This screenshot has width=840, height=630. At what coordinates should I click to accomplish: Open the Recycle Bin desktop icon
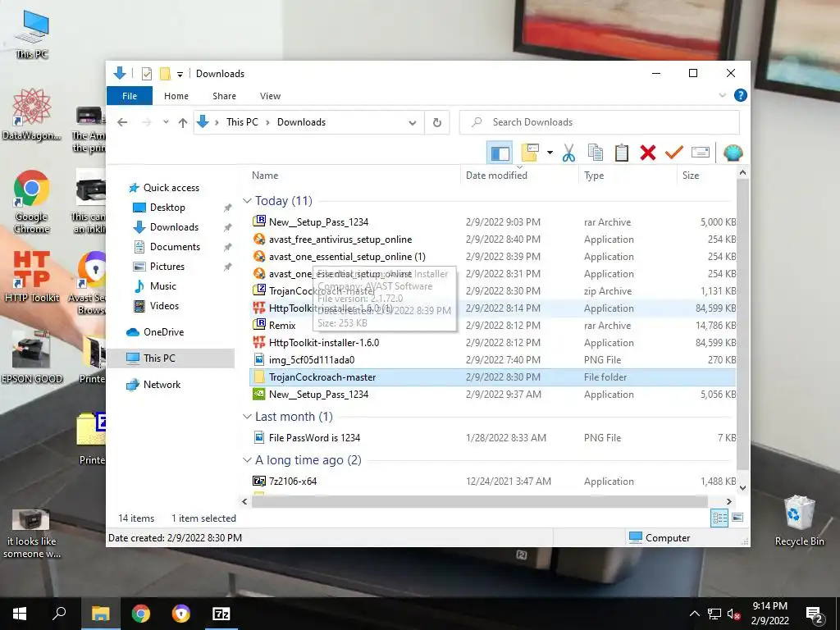click(799, 521)
